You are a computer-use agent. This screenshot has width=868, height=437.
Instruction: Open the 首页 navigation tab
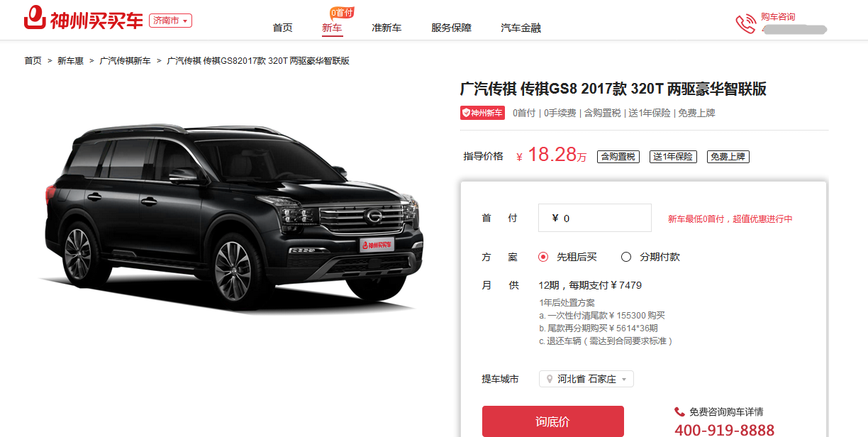tap(282, 28)
